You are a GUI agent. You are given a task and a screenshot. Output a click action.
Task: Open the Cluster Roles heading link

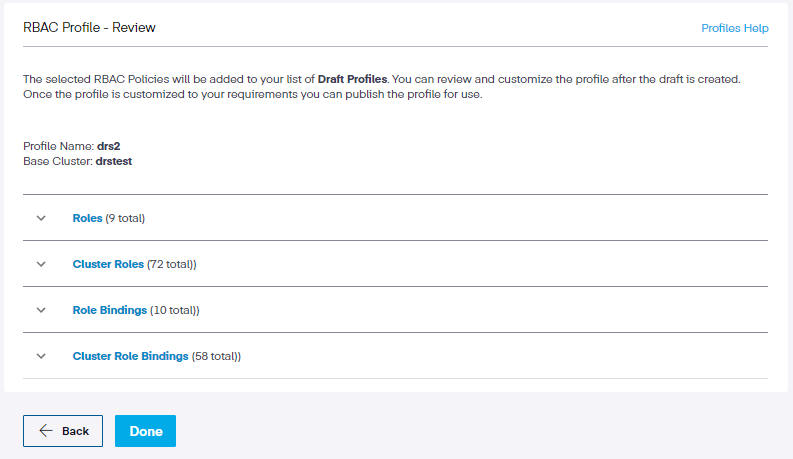[108, 264]
